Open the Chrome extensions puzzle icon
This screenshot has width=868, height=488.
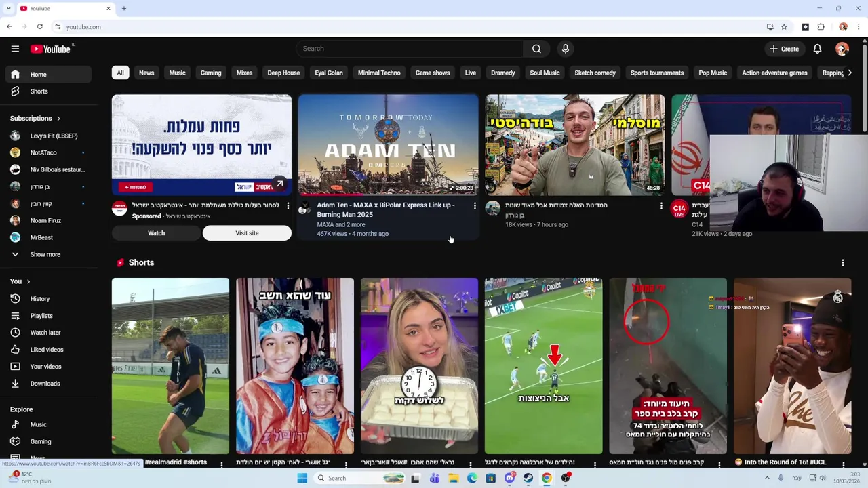click(x=821, y=27)
